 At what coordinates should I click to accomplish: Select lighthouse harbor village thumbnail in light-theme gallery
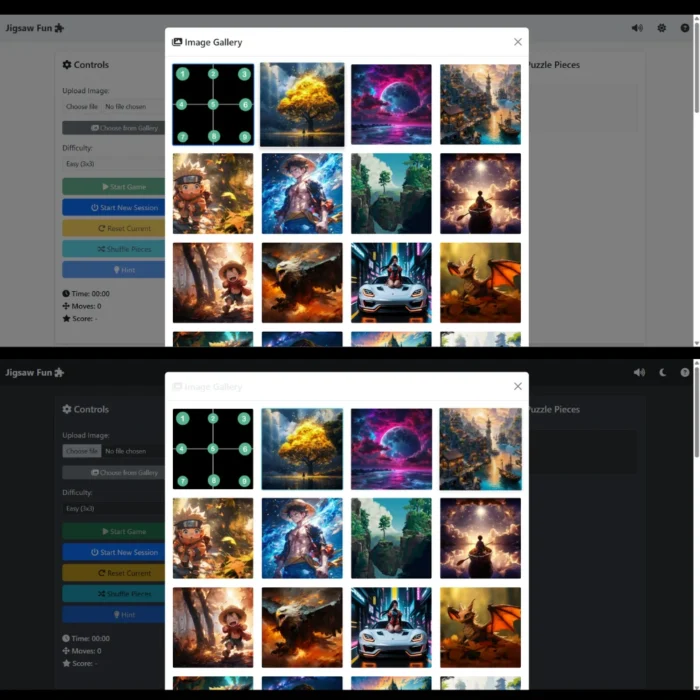click(480, 104)
